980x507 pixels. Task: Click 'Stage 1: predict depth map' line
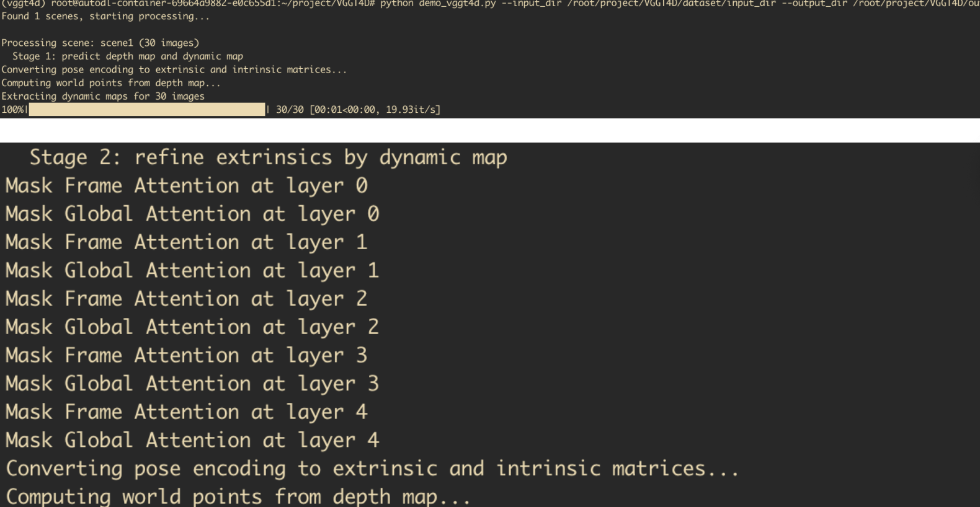coord(127,56)
